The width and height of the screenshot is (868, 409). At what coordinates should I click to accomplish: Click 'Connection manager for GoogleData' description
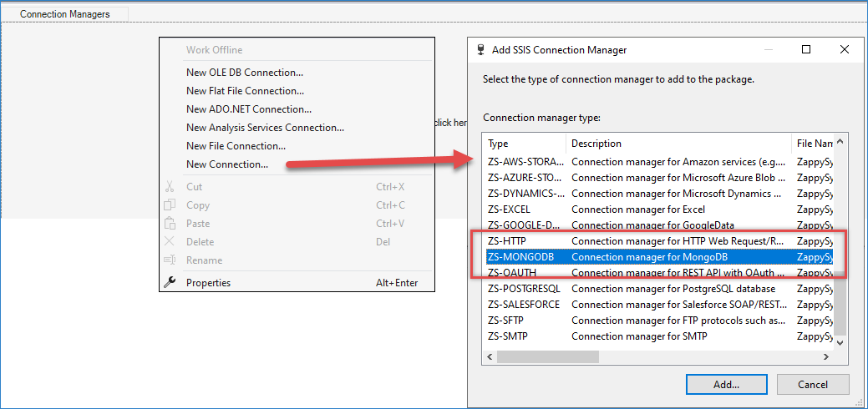(x=652, y=225)
